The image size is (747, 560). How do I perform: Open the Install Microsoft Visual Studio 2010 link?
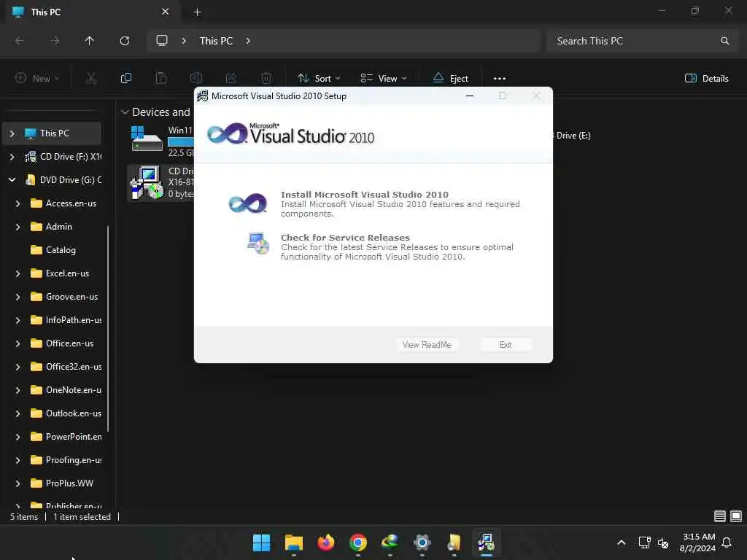(x=365, y=194)
